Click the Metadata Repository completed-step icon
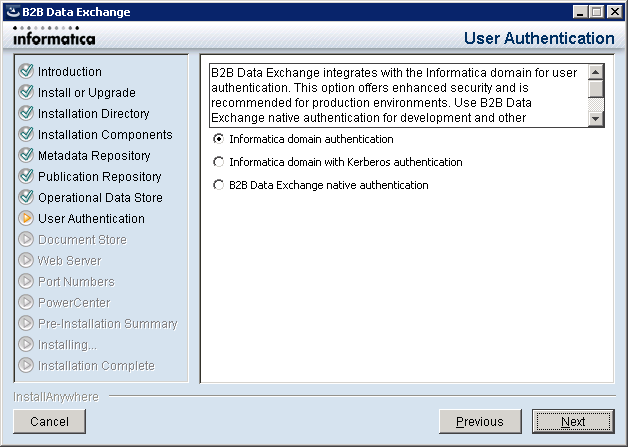628x447 pixels. (x=26, y=155)
